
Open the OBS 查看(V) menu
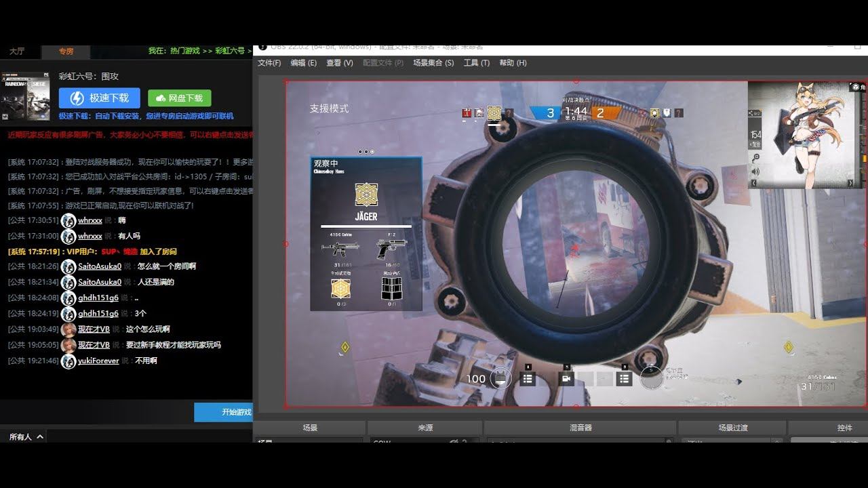coord(339,63)
